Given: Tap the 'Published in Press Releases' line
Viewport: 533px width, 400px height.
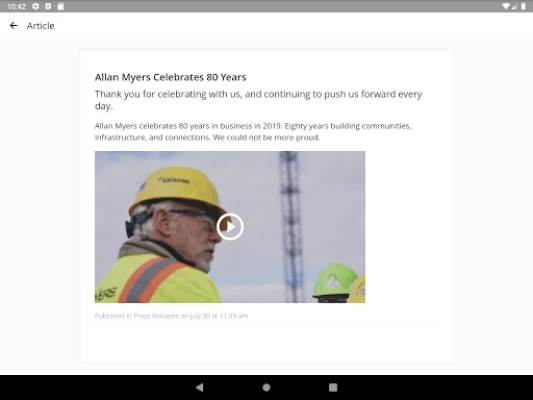Looking at the screenshot, I should 171,316.
